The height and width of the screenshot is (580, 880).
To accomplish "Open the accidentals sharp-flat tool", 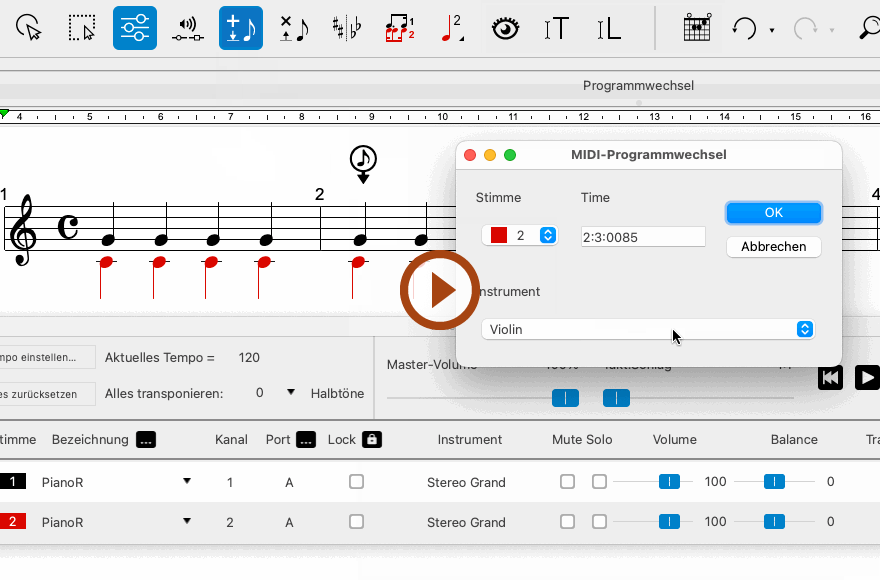I will click(347, 28).
